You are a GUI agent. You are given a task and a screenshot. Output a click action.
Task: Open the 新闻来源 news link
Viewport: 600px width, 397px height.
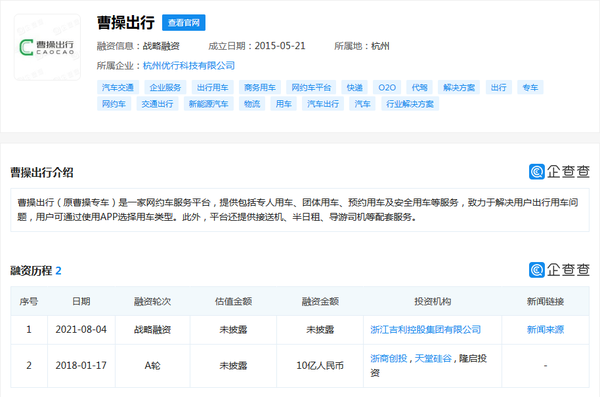tap(545, 330)
